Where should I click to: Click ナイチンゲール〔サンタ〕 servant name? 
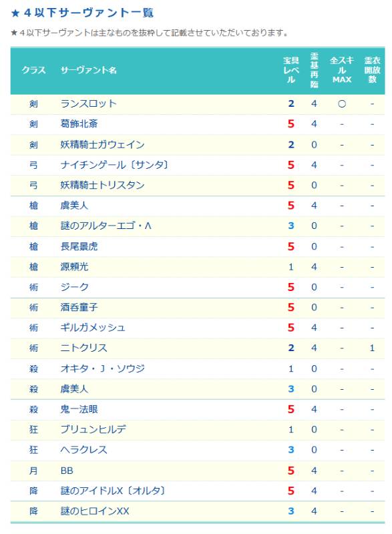(x=114, y=165)
